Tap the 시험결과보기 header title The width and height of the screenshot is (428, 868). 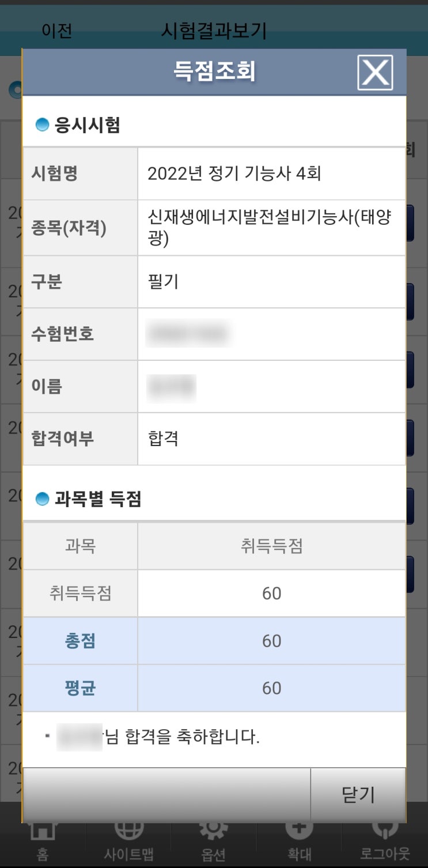[214, 31]
